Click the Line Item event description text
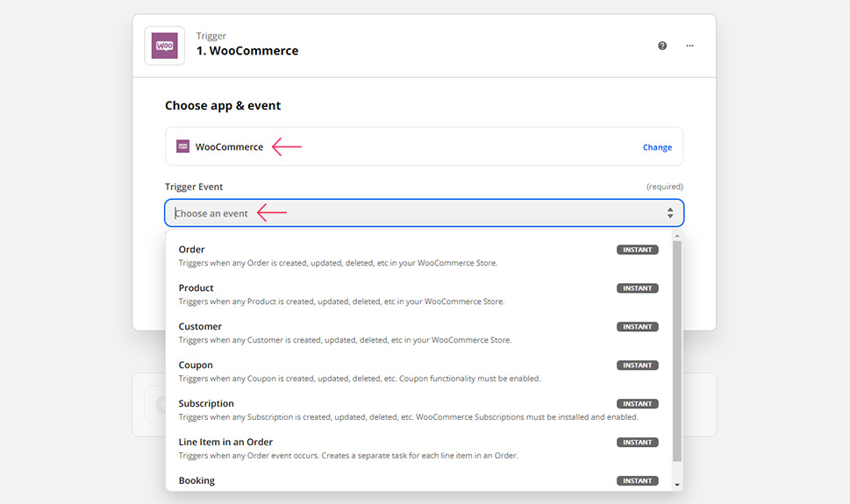This screenshot has width=850, height=504. click(348, 456)
